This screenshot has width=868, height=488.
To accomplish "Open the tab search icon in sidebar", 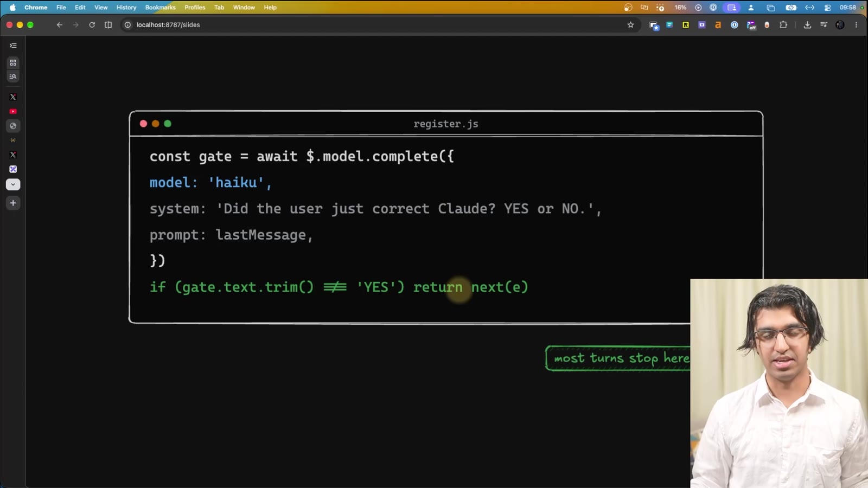I will pos(13,76).
